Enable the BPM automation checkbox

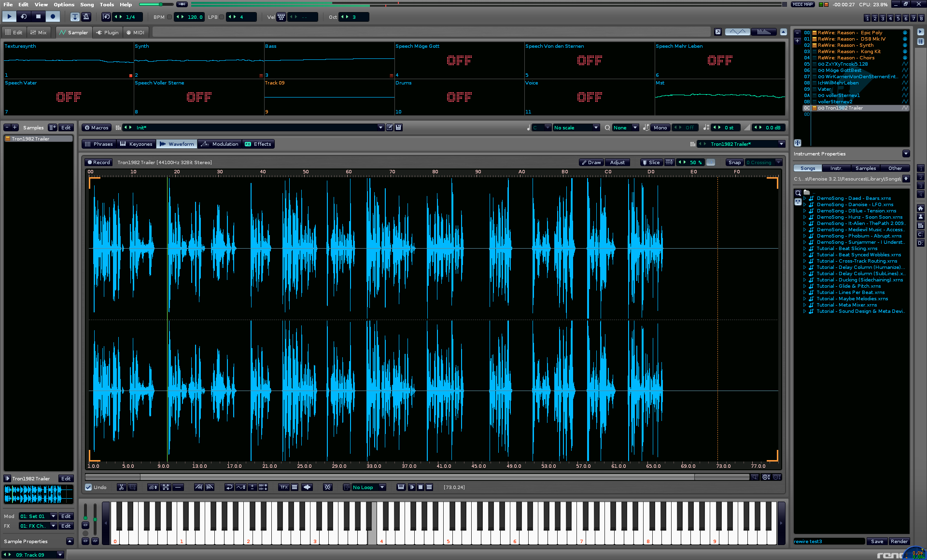(169, 17)
